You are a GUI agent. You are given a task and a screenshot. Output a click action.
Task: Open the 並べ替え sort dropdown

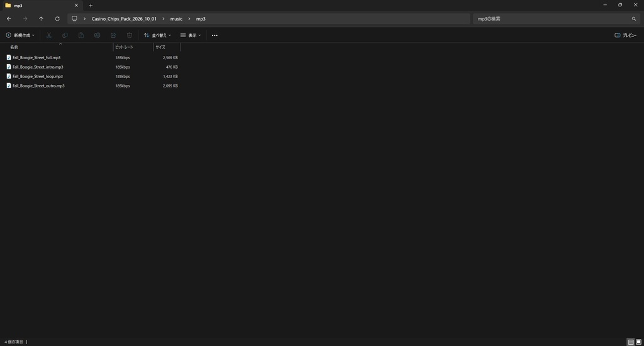[157, 35]
